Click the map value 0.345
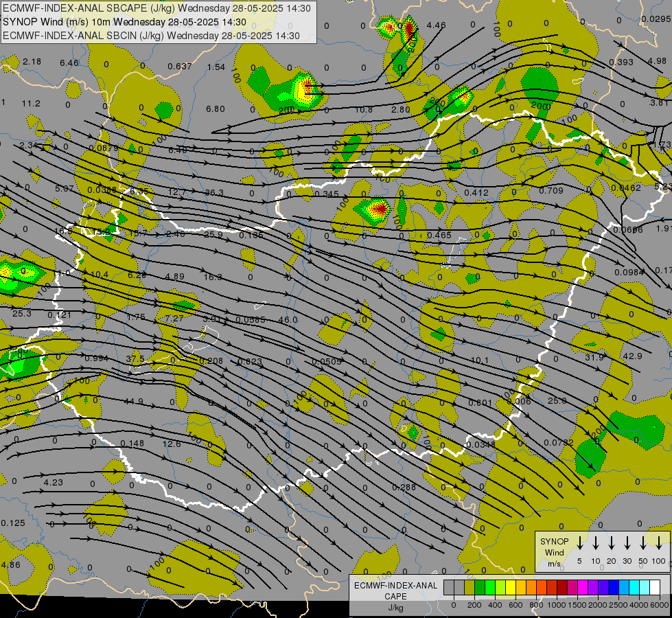The width and height of the screenshot is (672, 618). 327,194
